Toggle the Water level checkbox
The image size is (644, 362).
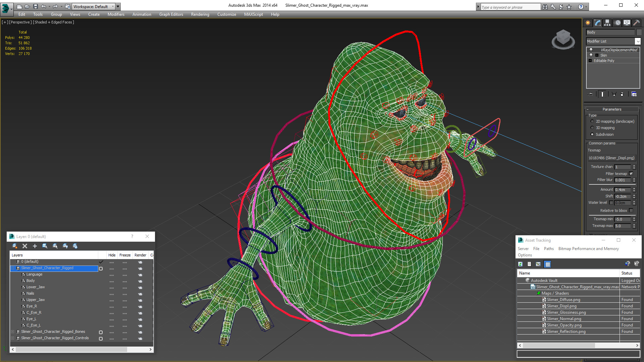tap(611, 202)
